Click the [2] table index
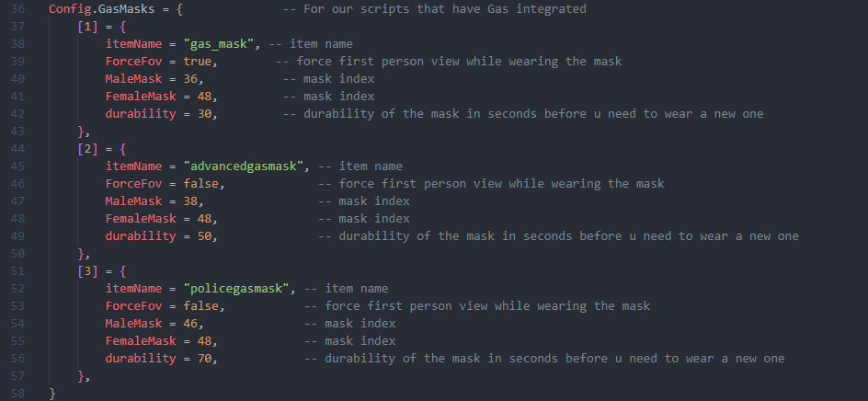This screenshot has width=868, height=401. (87, 149)
